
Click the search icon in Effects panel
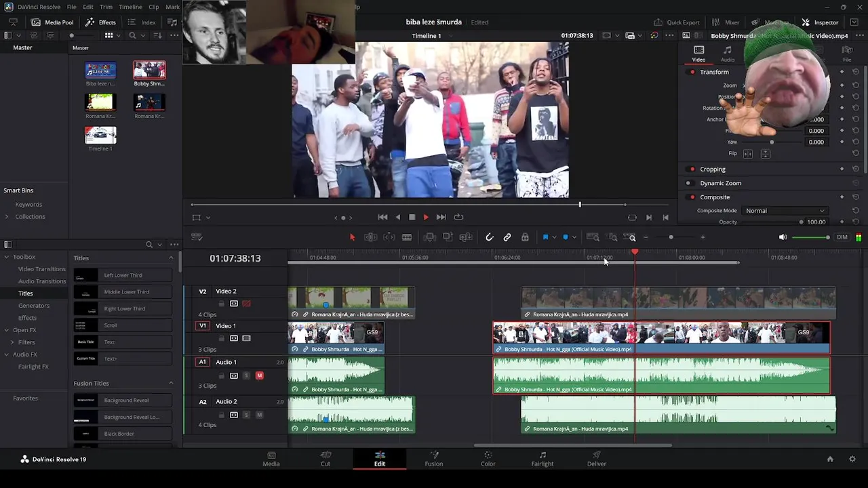pyautogui.click(x=149, y=245)
